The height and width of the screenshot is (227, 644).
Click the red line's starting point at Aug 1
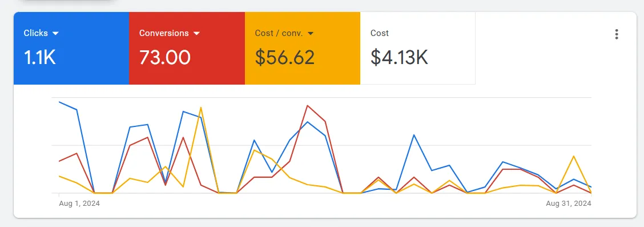click(x=59, y=161)
